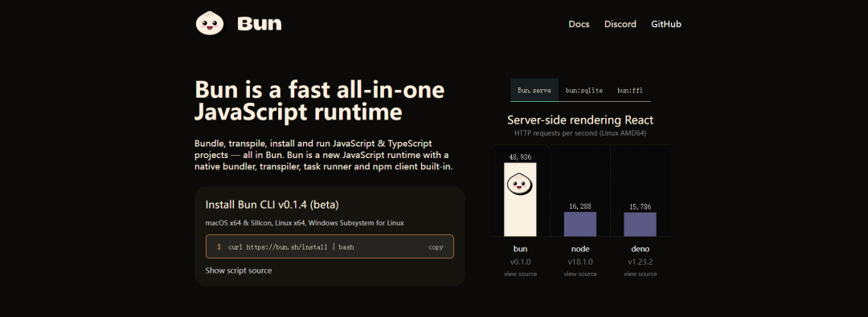Click the v0.1.0 version text
Screen dimensions: 868x317
click(x=520, y=262)
